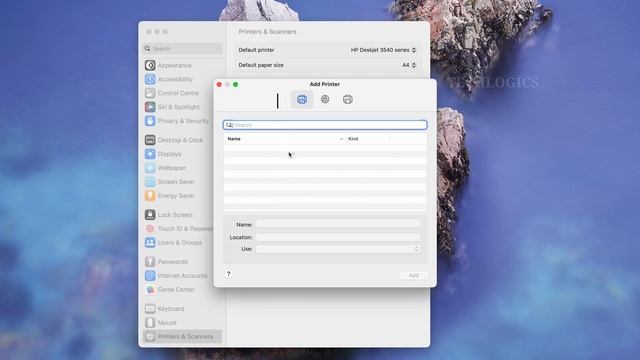Click the "Energy Saver" sidebar label
Image resolution: width=640 pixels, height=360 pixels.
coord(176,196)
